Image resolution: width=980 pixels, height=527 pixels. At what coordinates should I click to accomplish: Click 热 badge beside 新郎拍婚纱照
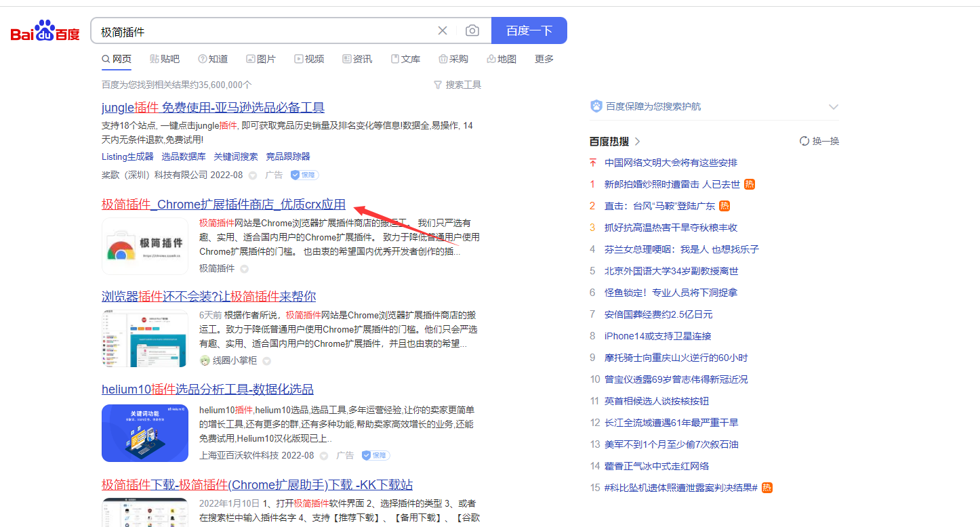point(750,184)
